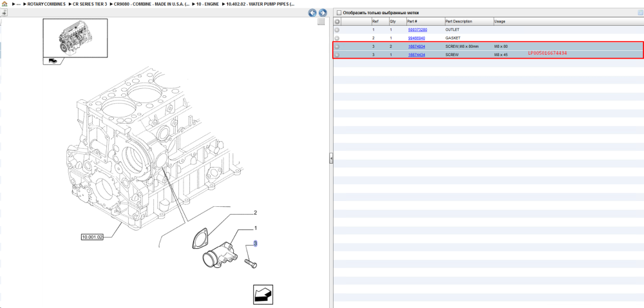Open part number 16674934 link
This screenshot has height=308, width=644.
coord(417,46)
